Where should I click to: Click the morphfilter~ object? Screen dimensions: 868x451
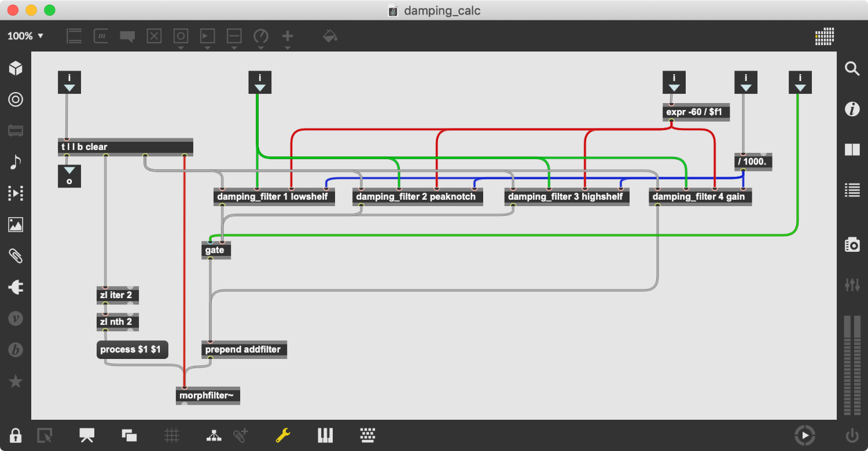pyautogui.click(x=208, y=396)
